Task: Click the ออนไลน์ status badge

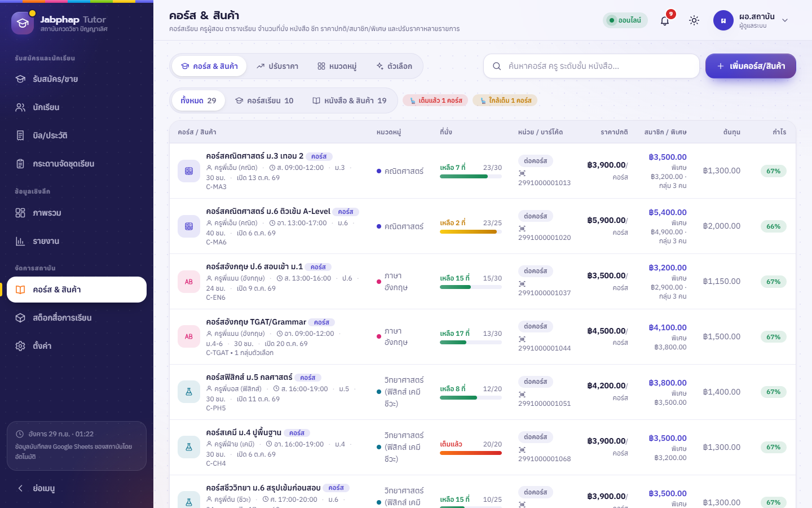Action: tap(625, 20)
